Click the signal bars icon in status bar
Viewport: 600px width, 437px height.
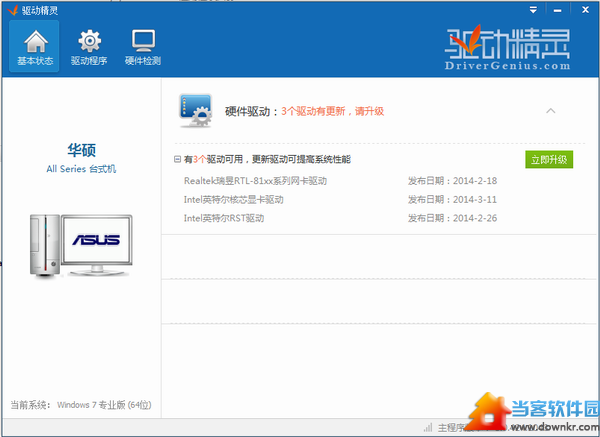click(x=428, y=427)
